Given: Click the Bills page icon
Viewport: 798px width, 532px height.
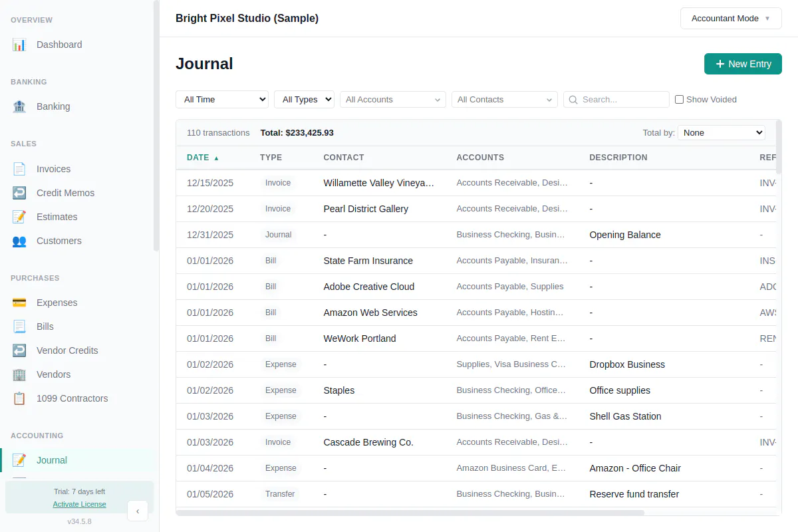Looking at the screenshot, I should coord(19,327).
